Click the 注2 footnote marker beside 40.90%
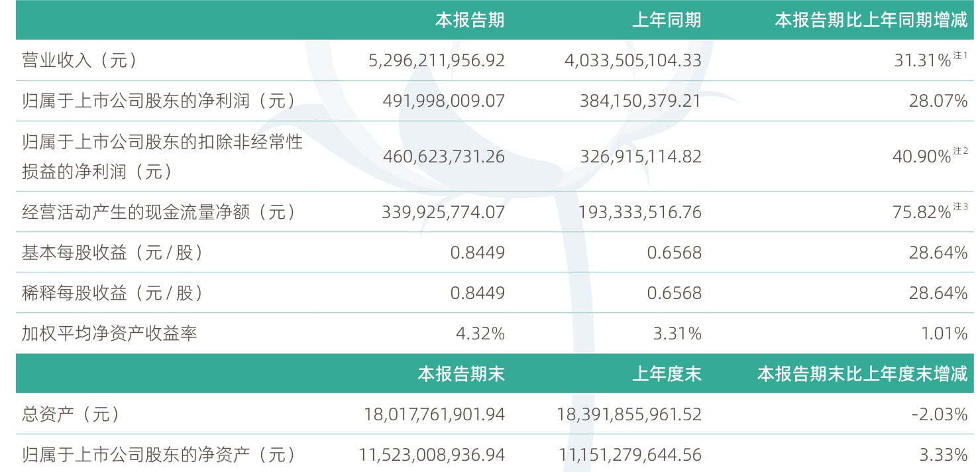This screenshot has width=980, height=472. point(961,151)
